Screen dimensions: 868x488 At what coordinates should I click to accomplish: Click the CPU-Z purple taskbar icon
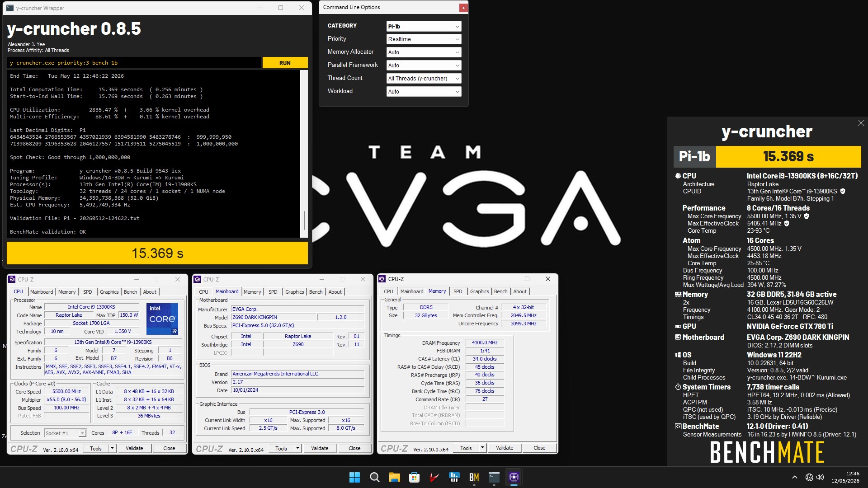514,477
